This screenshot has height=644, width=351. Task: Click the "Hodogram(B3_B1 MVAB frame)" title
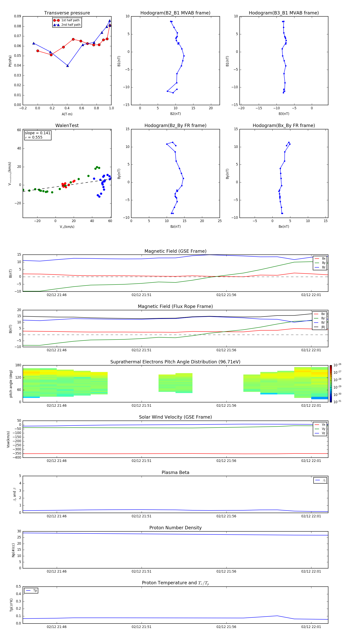coord(284,13)
